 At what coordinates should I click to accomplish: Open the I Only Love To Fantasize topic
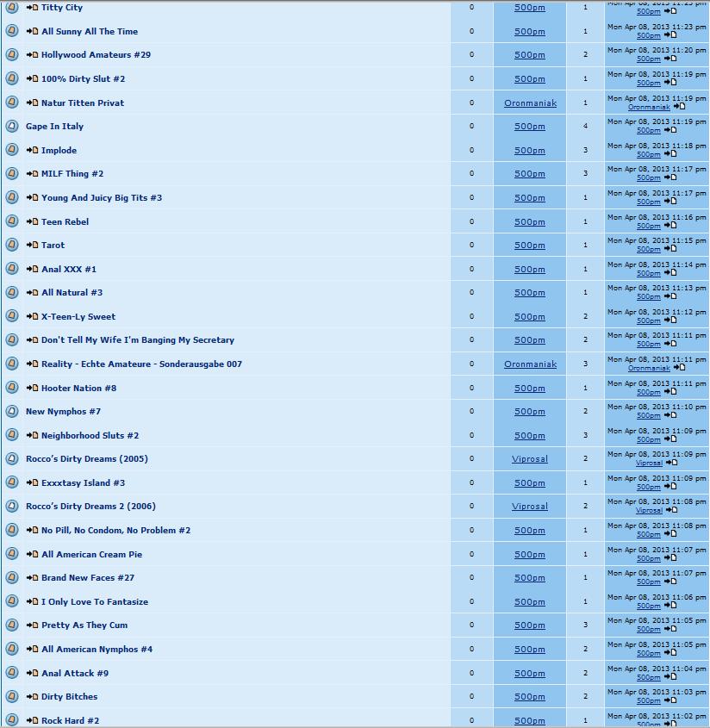[95, 601]
